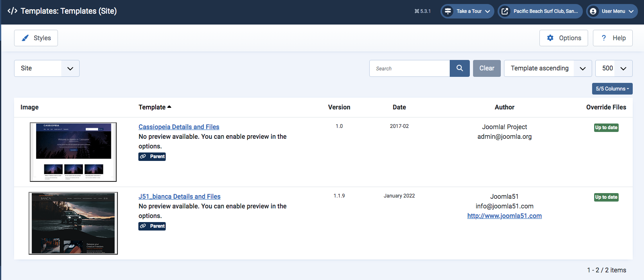Click the magnifying glass search button
644x280 pixels.
(459, 68)
